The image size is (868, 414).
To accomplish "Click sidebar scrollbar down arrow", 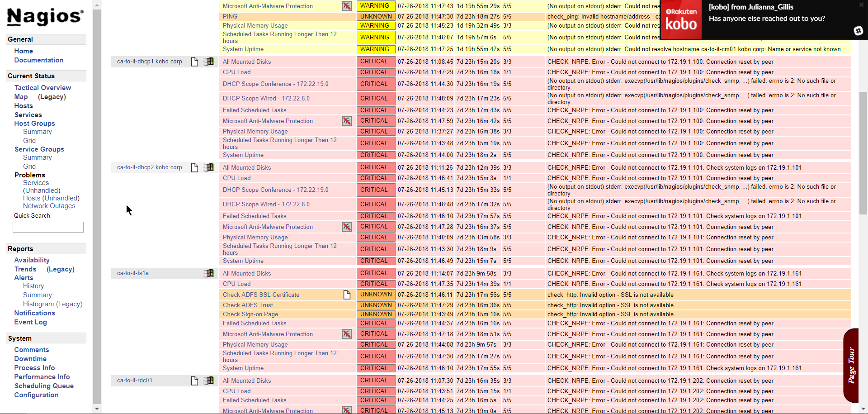I will click(x=97, y=409).
